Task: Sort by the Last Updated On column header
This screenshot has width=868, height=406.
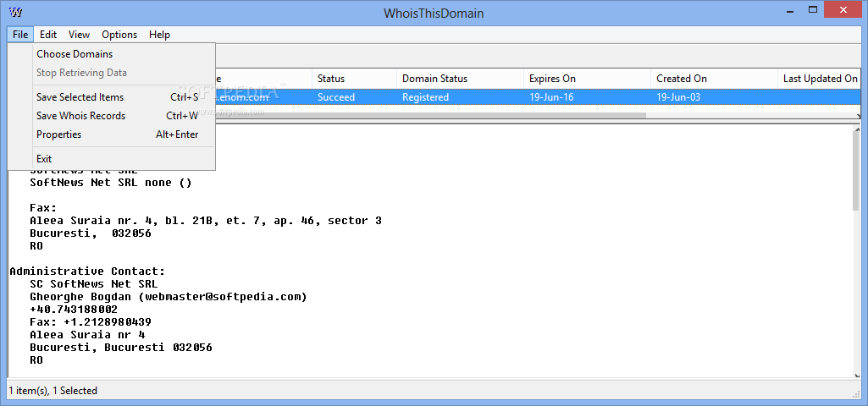Action: click(x=819, y=79)
